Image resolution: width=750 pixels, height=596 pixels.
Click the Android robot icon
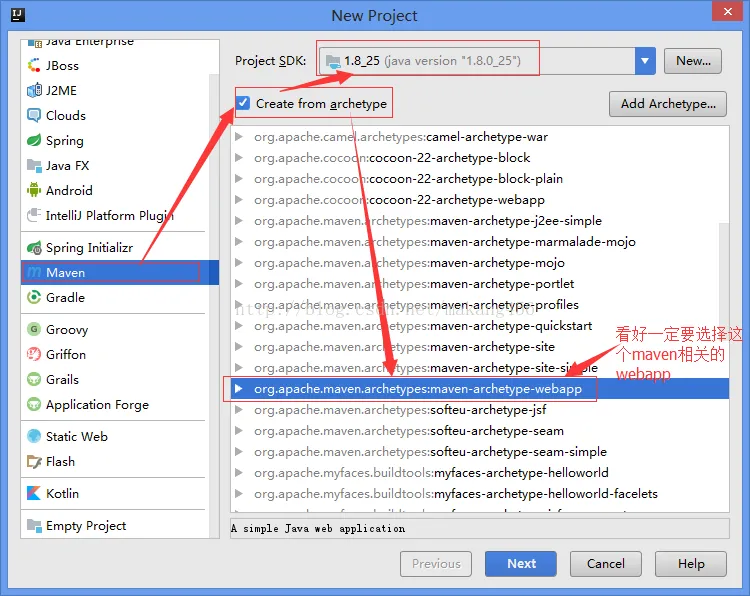(34, 190)
